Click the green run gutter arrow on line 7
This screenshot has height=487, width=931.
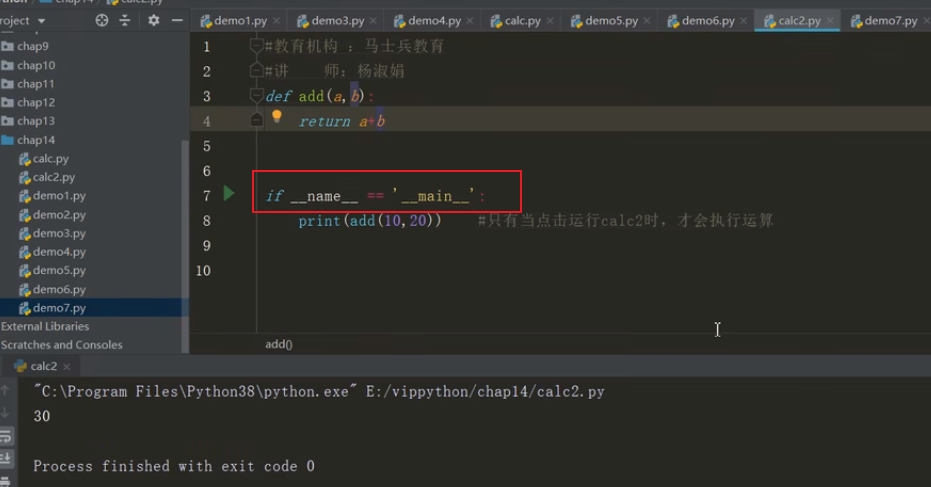229,193
